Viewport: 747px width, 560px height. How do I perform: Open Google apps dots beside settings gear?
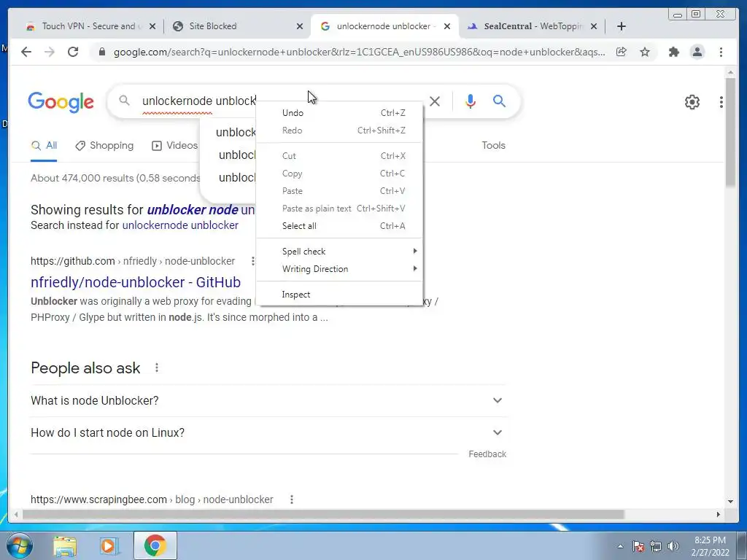[721, 102]
